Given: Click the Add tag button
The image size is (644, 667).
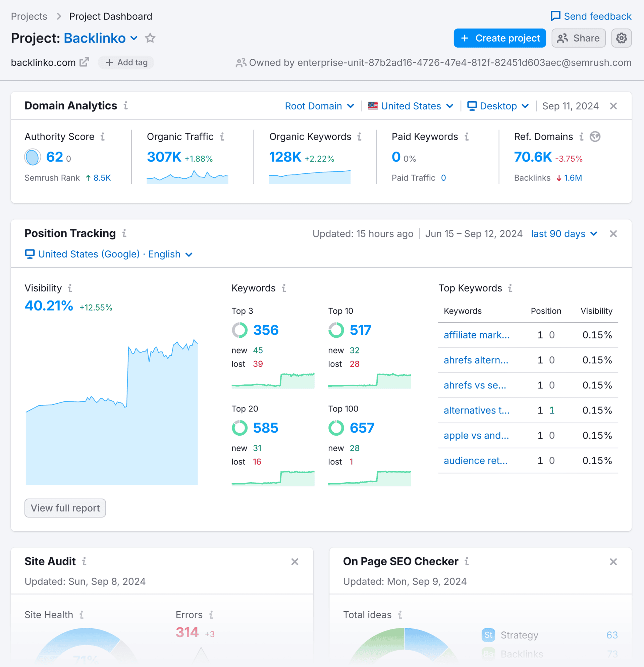Looking at the screenshot, I should 126,62.
